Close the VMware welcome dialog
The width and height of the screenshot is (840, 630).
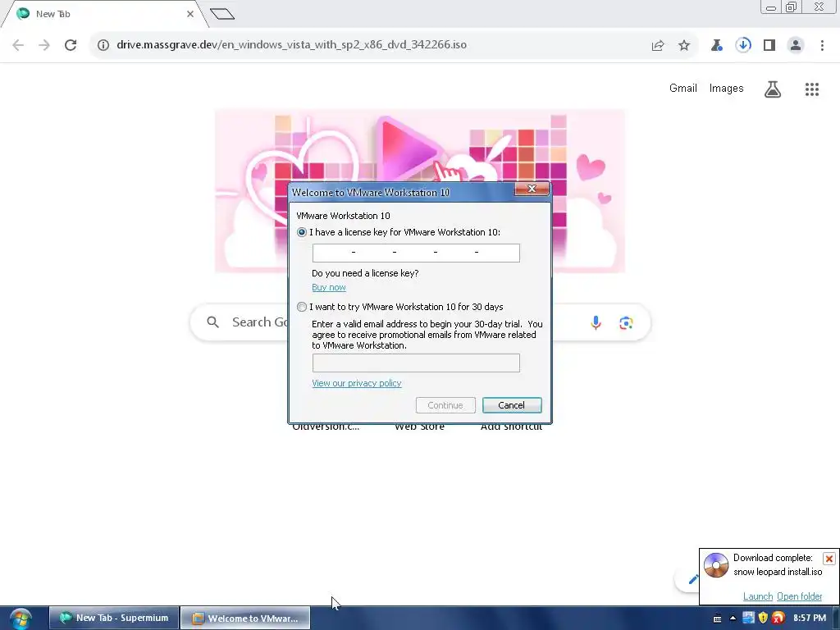tap(532, 189)
